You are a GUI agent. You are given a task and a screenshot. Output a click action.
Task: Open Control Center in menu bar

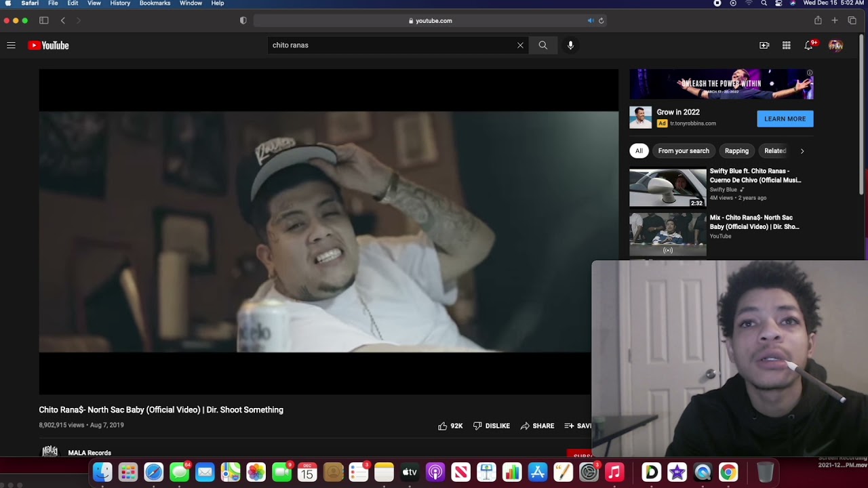pyautogui.click(x=778, y=3)
